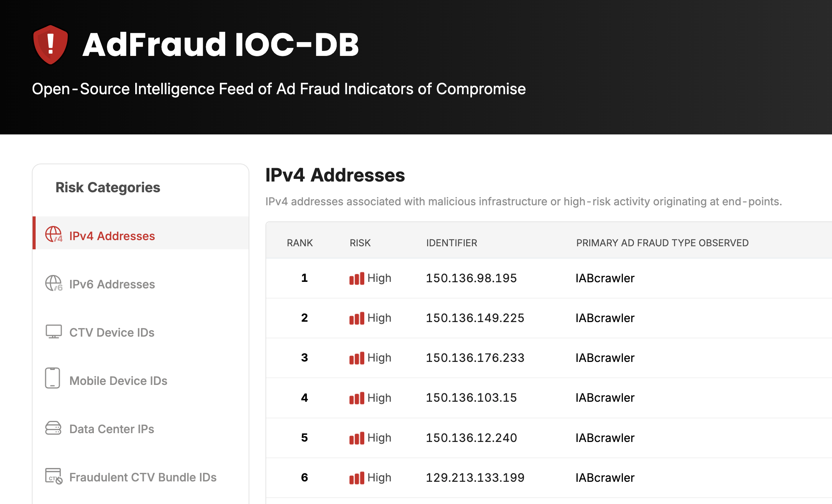This screenshot has width=832, height=504.
Task: Select the Data Center IPs server icon
Action: [x=54, y=428]
